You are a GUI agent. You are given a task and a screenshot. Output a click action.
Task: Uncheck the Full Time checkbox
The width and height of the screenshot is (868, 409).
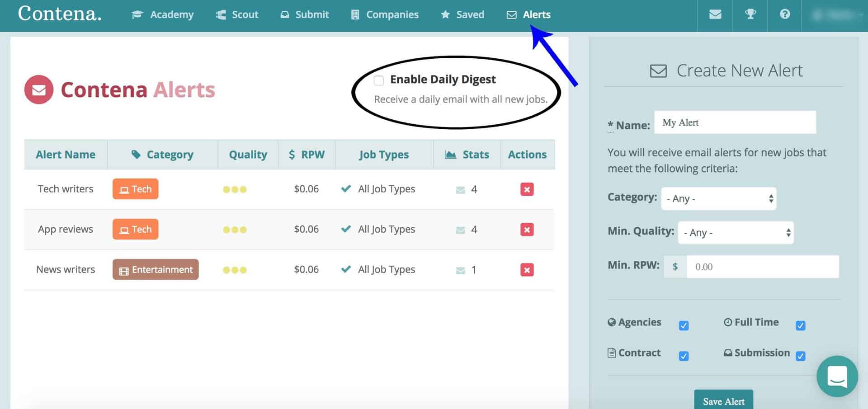[x=800, y=325]
